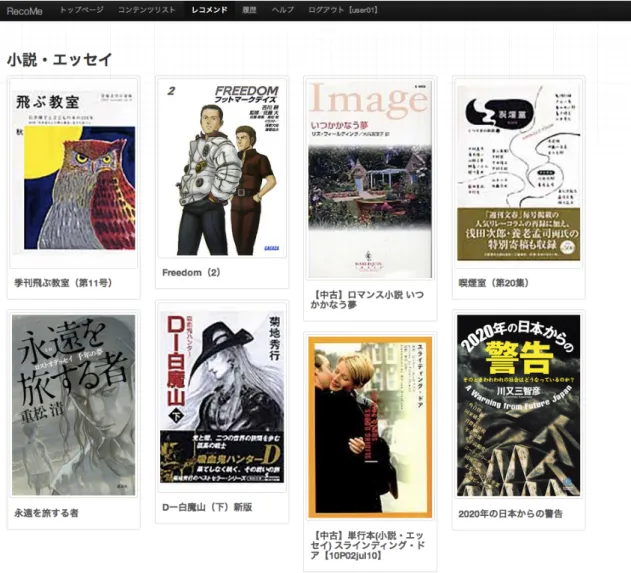
Task: Click ログアウト [user01] link
Action: pos(343,10)
